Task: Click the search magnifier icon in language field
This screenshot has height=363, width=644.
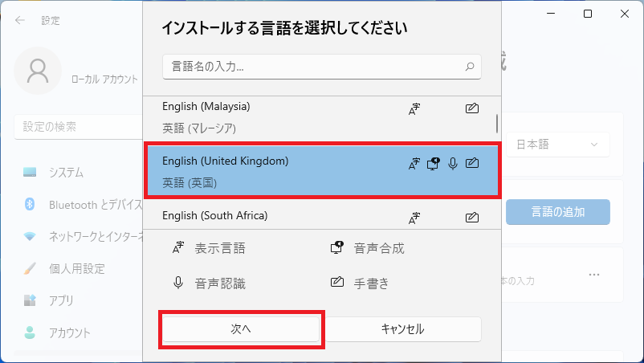Action: pyautogui.click(x=471, y=67)
